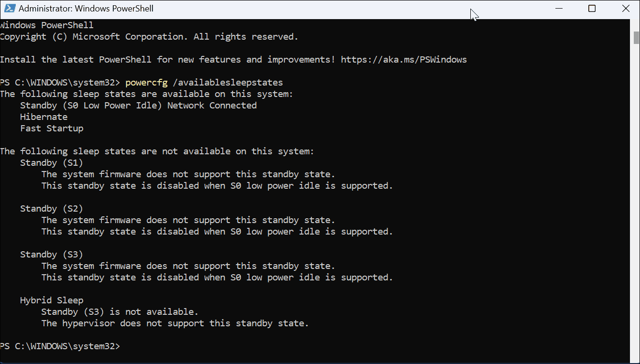
Task: Click the "hypervisor does not support" message line
Action: (175, 323)
